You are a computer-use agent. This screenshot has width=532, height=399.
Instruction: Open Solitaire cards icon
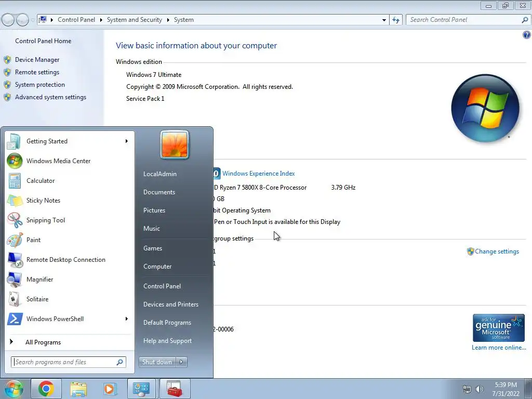pos(15,299)
